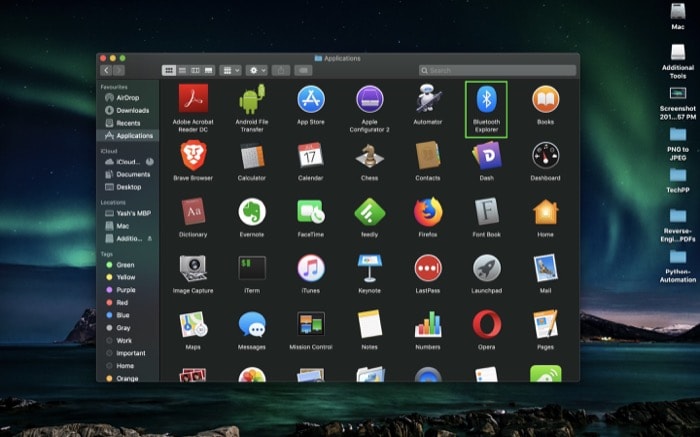The image size is (700, 437).
Task: Open the Maps app
Action: click(x=193, y=325)
